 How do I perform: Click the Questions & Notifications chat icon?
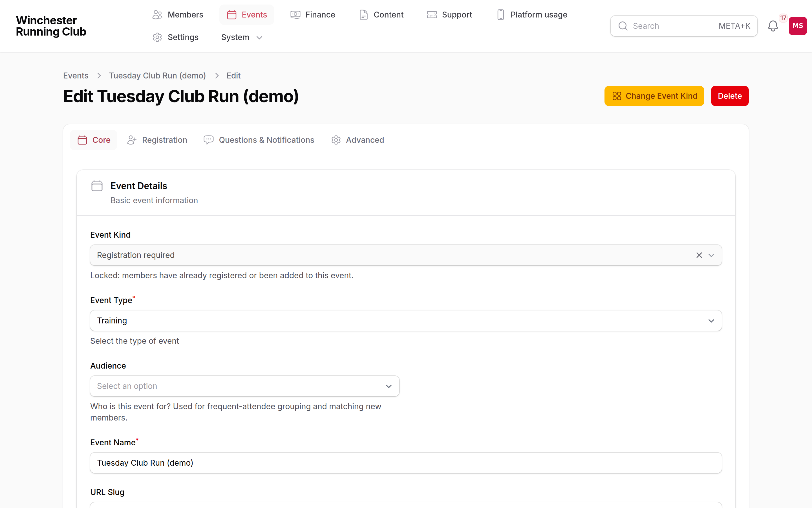coord(208,140)
